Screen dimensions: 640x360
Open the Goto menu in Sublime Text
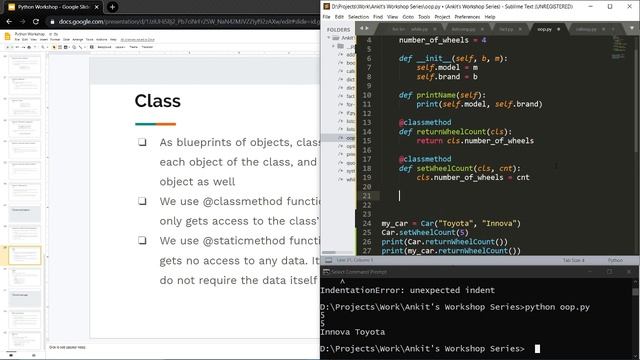click(x=408, y=17)
